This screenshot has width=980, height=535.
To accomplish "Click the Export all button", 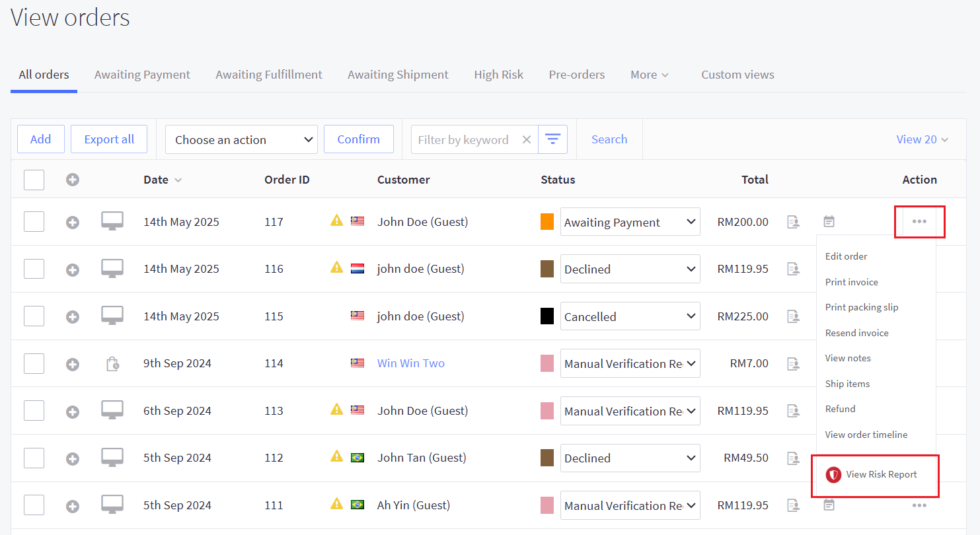I will [109, 139].
